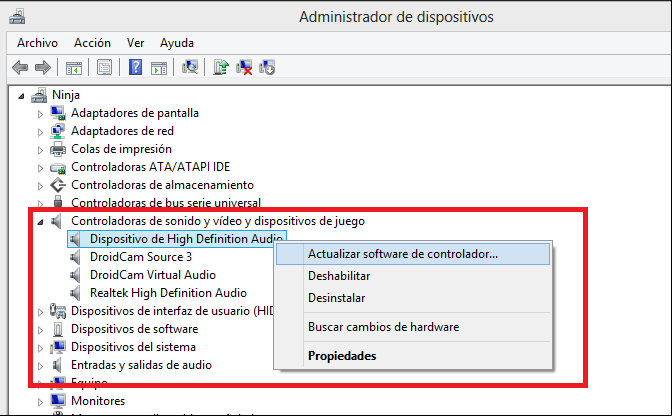Click the Monitores monitor icon
Image resolution: width=672 pixels, height=416 pixels.
58,401
